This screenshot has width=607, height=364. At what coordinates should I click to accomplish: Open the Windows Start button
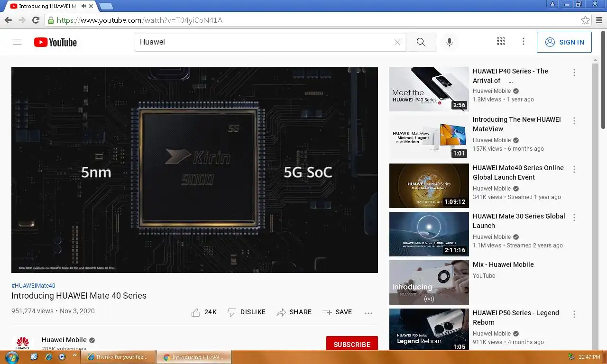tap(12, 357)
